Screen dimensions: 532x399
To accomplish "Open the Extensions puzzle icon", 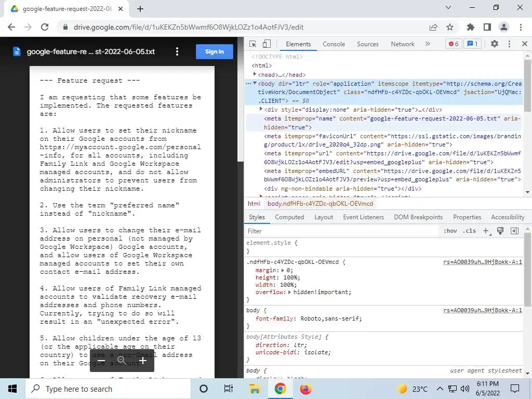I will click(x=470, y=27).
